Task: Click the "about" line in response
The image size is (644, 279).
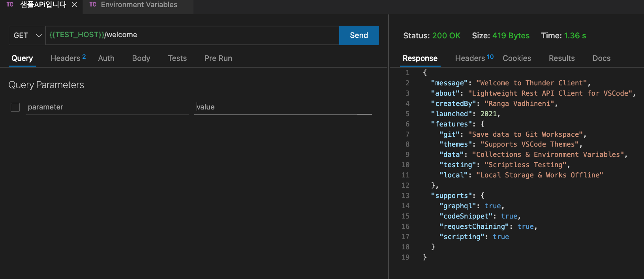Action: (x=533, y=93)
